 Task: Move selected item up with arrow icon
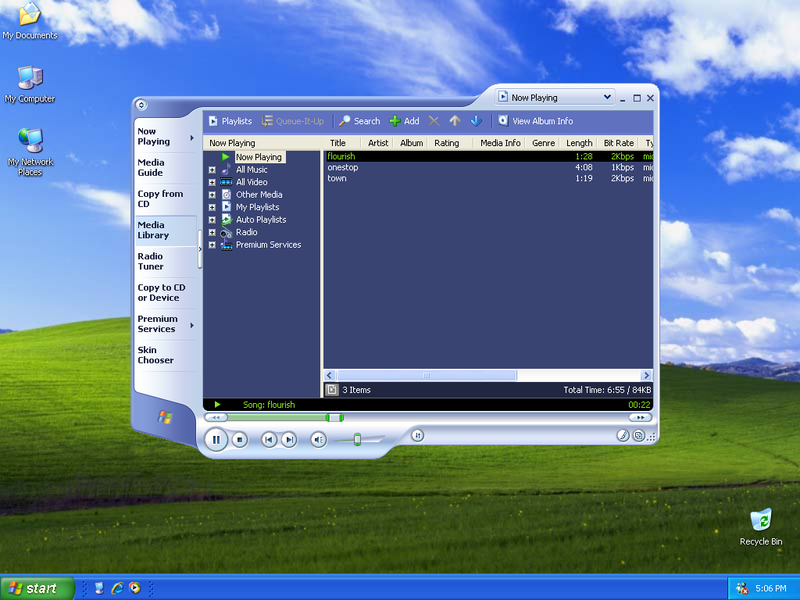pos(455,121)
